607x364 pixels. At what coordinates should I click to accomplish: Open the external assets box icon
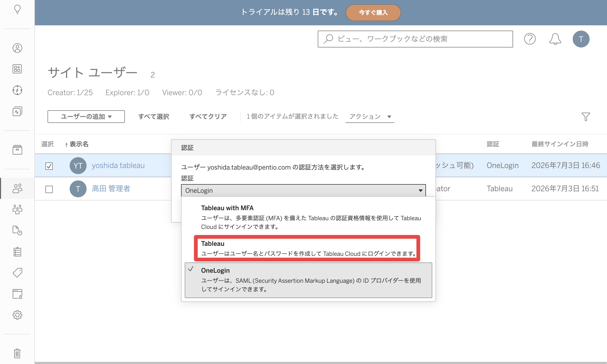tap(17, 150)
